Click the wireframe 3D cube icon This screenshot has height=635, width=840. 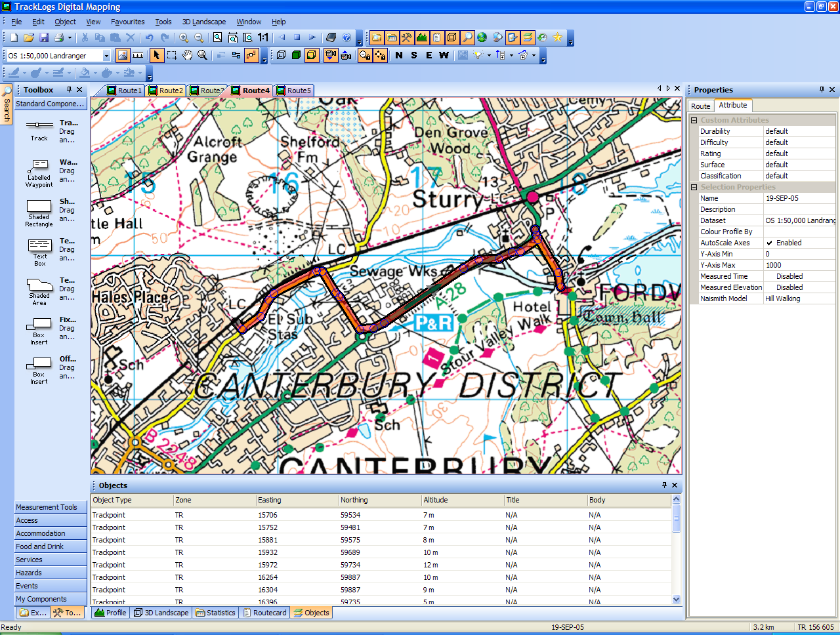click(x=281, y=56)
